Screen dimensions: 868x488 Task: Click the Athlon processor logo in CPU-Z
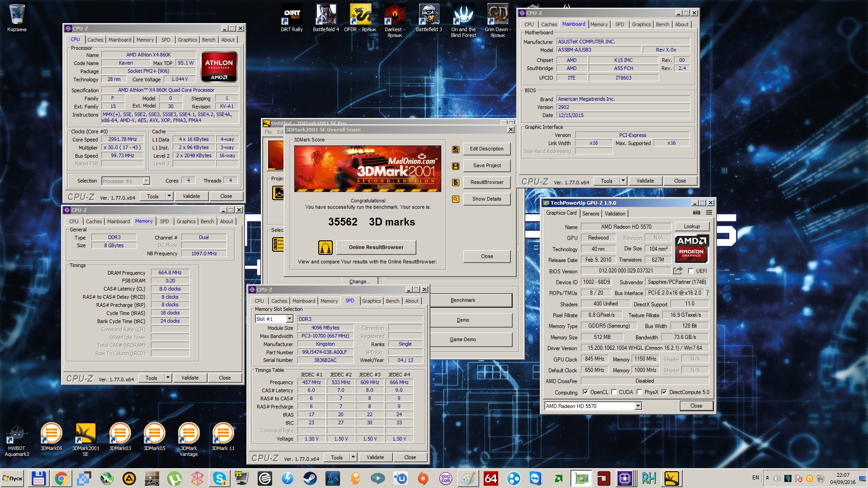pos(219,67)
